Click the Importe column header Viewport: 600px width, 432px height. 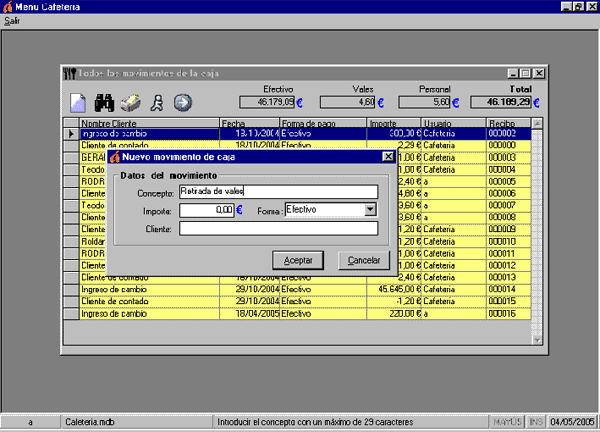tap(394, 123)
